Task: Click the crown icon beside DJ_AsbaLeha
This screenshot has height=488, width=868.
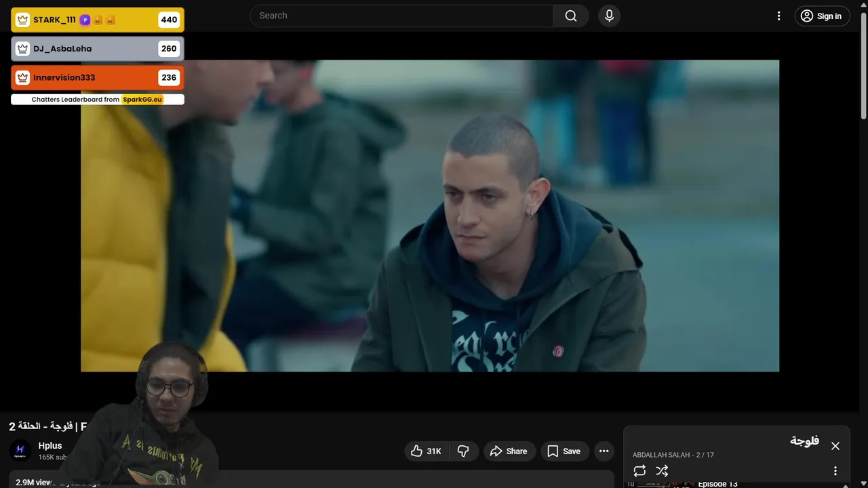Action: coord(23,49)
